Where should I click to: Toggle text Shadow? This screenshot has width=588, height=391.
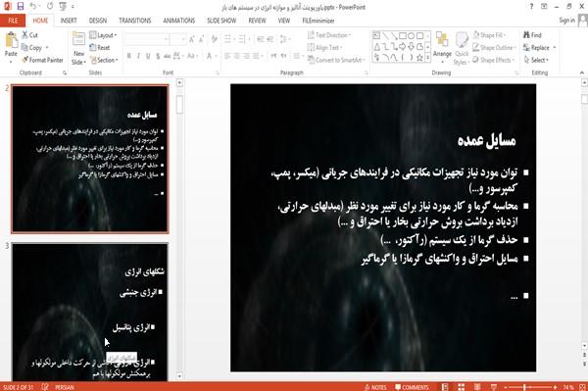pyautogui.click(x=158, y=56)
